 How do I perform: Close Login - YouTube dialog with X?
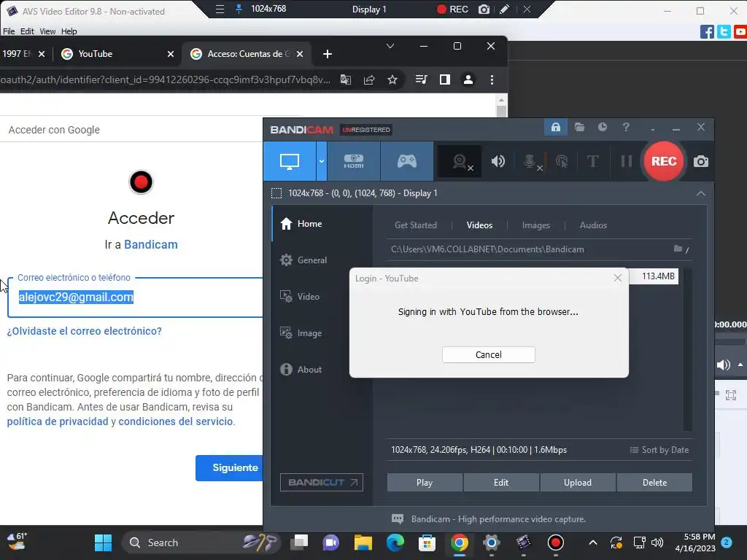(x=618, y=278)
